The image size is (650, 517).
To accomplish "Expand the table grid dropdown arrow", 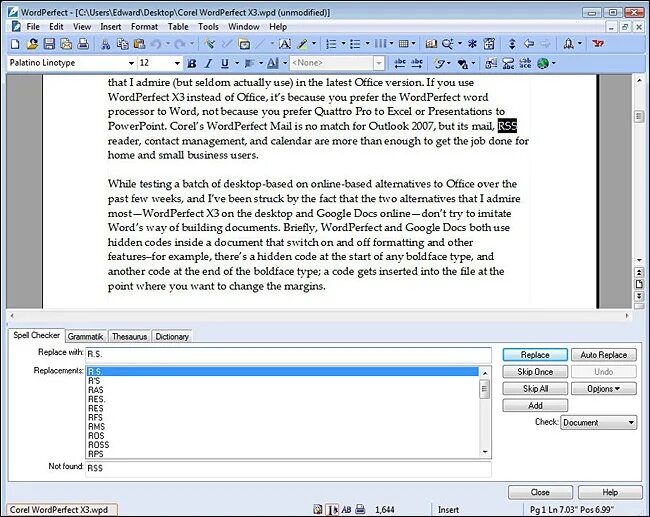I will click(x=413, y=44).
